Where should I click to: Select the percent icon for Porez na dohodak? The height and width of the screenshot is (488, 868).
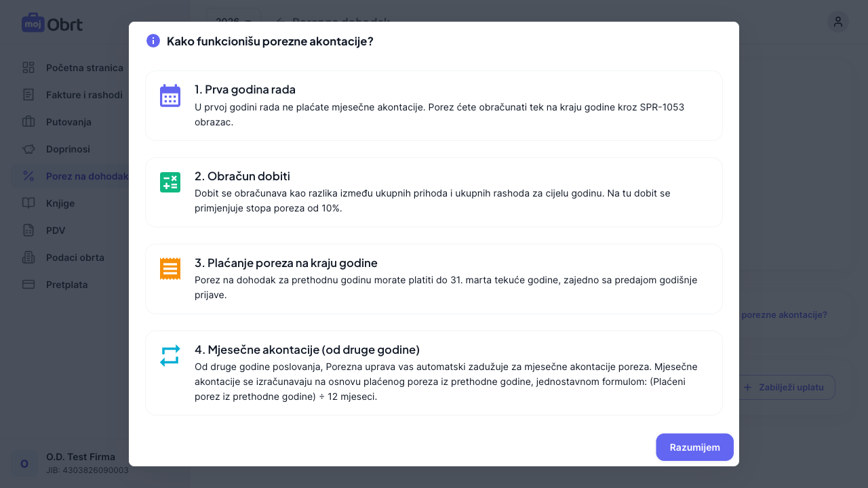point(28,176)
